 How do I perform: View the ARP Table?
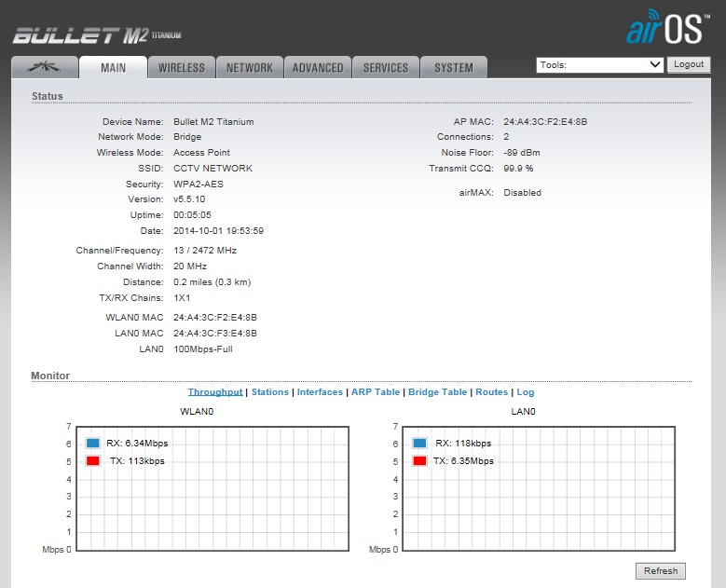[x=376, y=391]
